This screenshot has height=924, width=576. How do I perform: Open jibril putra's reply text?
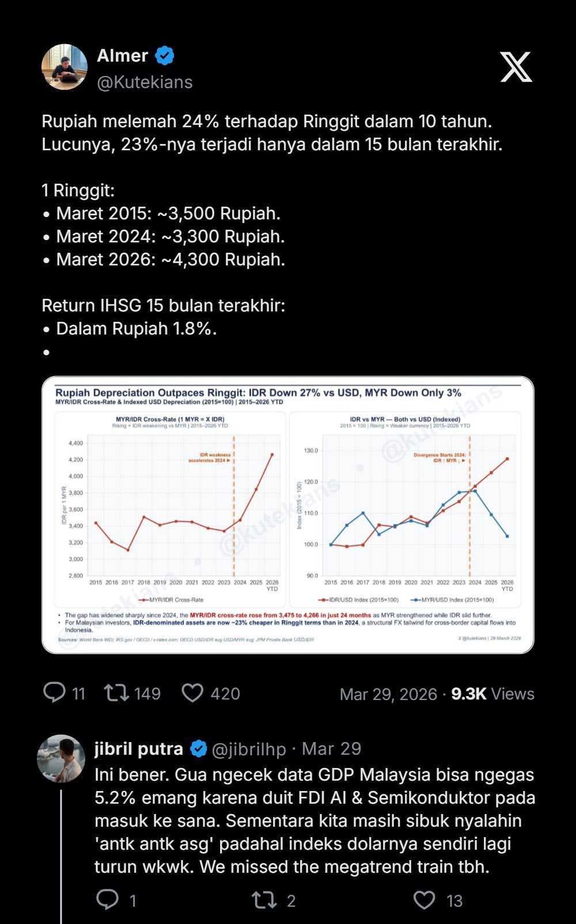click(x=314, y=820)
